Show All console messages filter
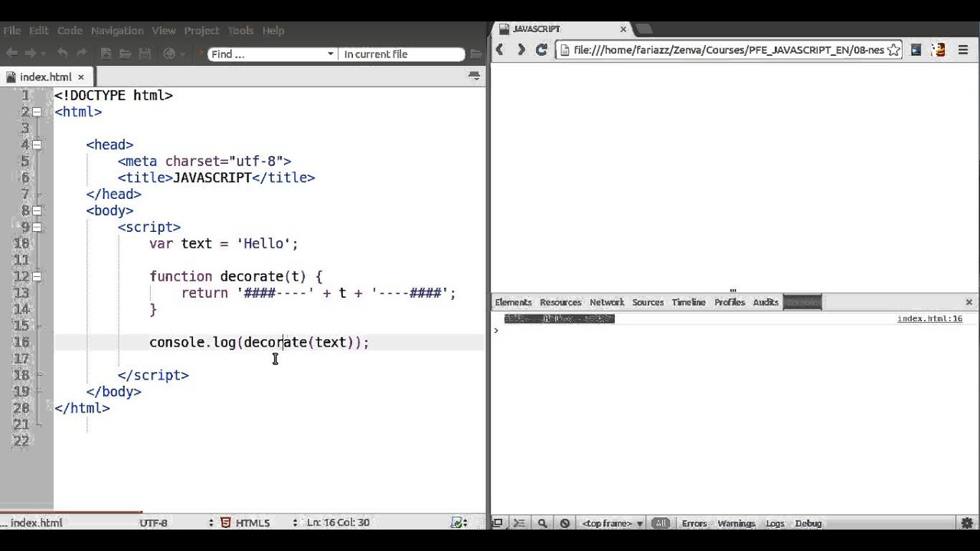Viewport: 980px width, 551px height. (x=661, y=523)
